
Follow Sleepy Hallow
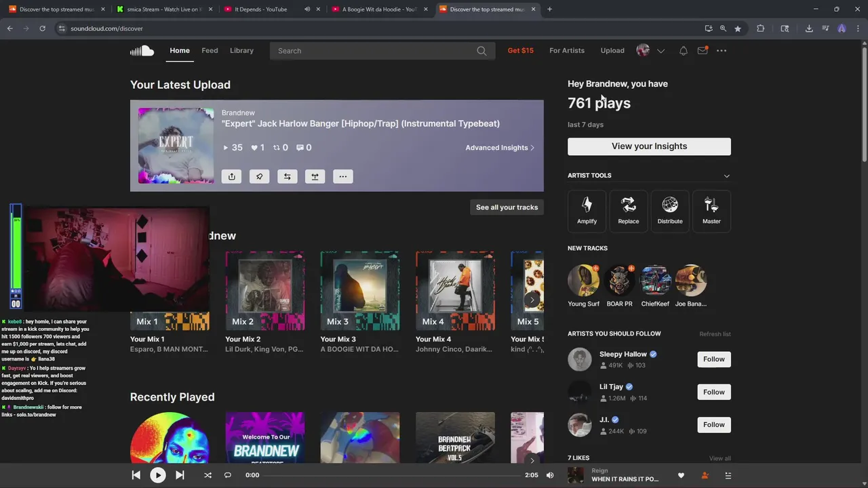(x=714, y=359)
